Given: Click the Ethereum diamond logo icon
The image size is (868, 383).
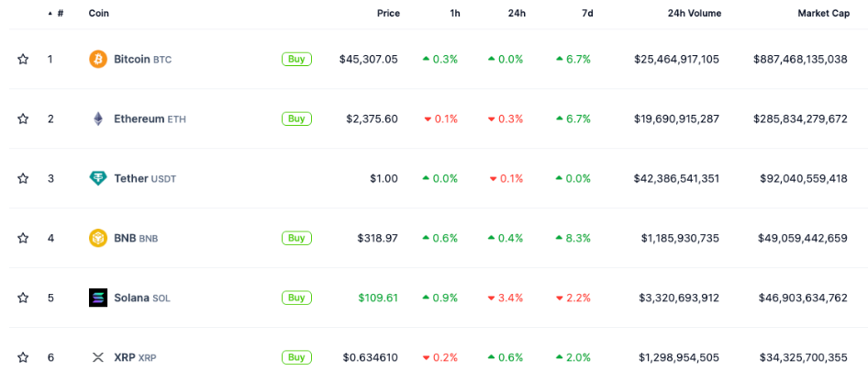Looking at the screenshot, I should tap(97, 118).
